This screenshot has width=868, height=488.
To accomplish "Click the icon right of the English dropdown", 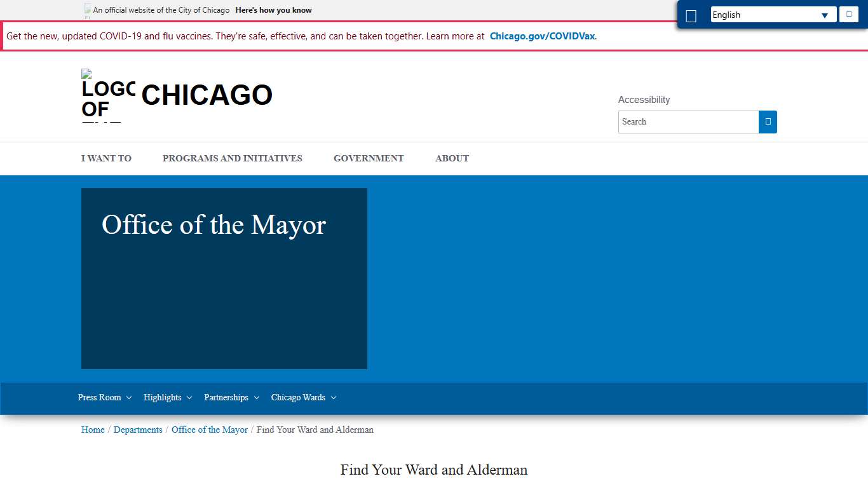I will pyautogui.click(x=849, y=14).
